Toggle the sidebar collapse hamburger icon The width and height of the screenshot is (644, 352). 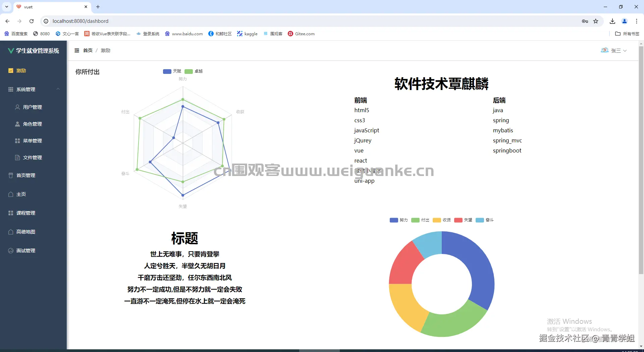[x=77, y=50]
